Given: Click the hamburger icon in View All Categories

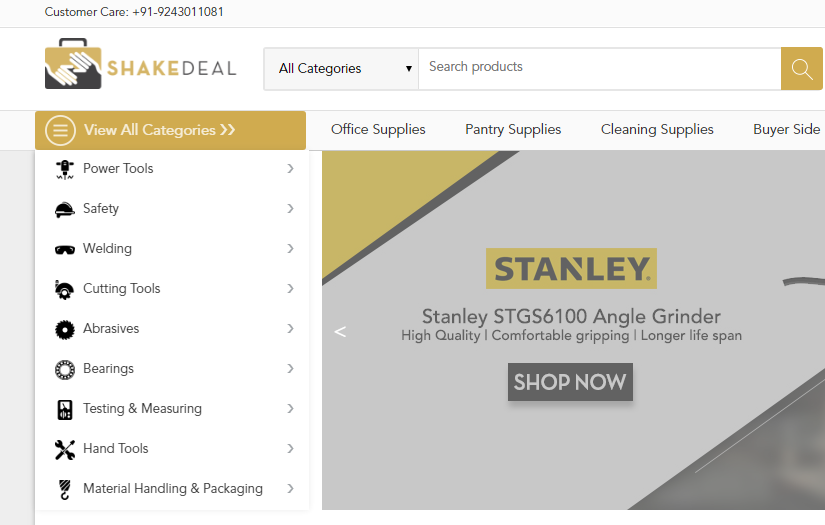Looking at the screenshot, I should [x=61, y=130].
